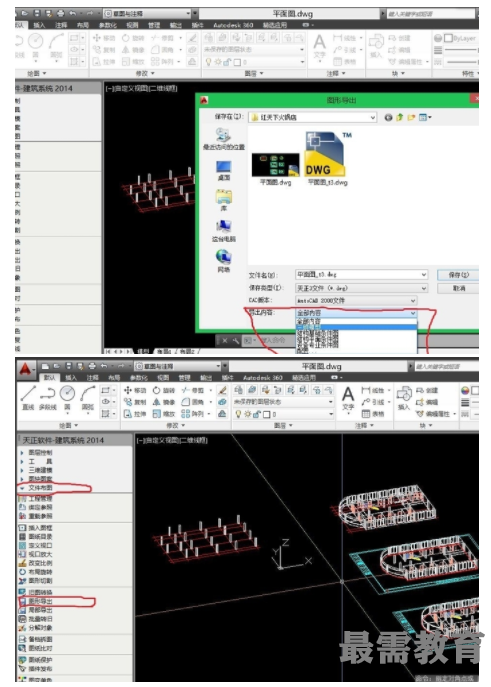The height and width of the screenshot is (687, 491).
Task: Switch to the 视图 ribbon tab in lower window
Action: click(163, 378)
